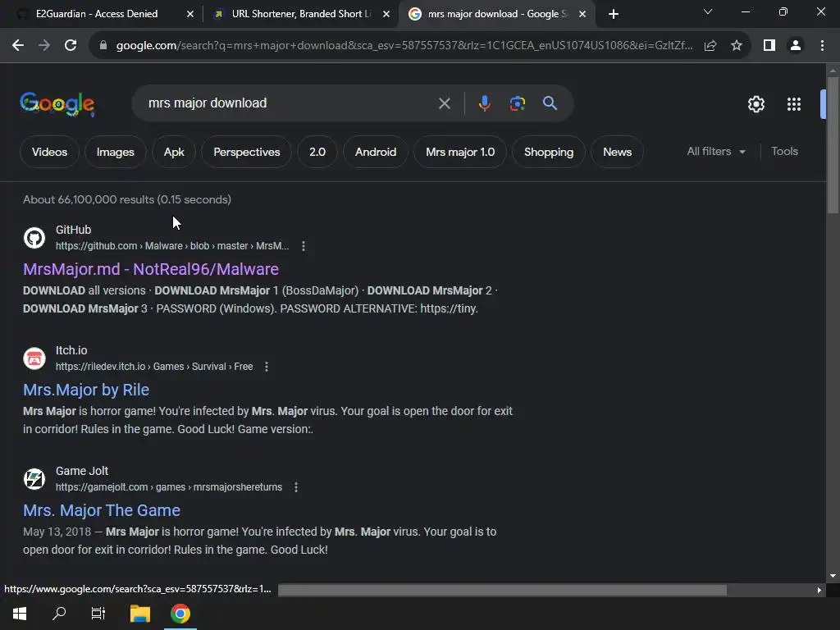This screenshot has width=840, height=630.
Task: Expand the All filters dropdown
Action: point(716,152)
